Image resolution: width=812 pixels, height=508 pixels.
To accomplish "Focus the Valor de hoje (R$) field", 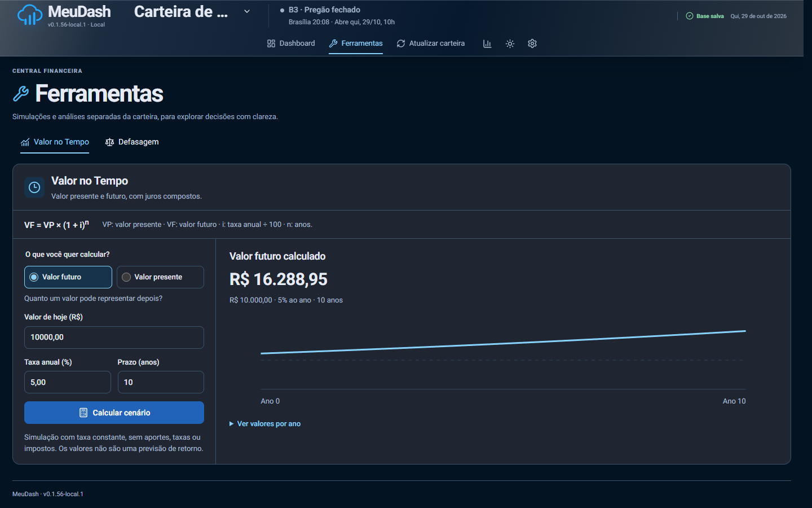I will tap(114, 338).
